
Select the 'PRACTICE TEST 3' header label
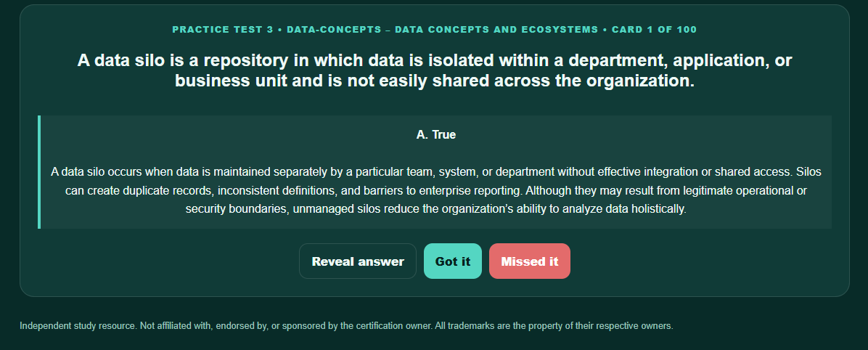(x=223, y=29)
